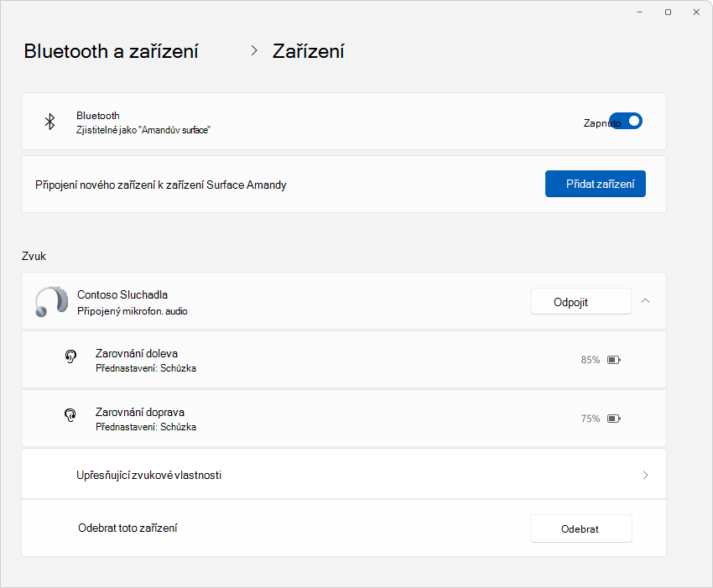The width and height of the screenshot is (713, 588).
Task: Select the Zarovnání doleva row
Action: 344,360
